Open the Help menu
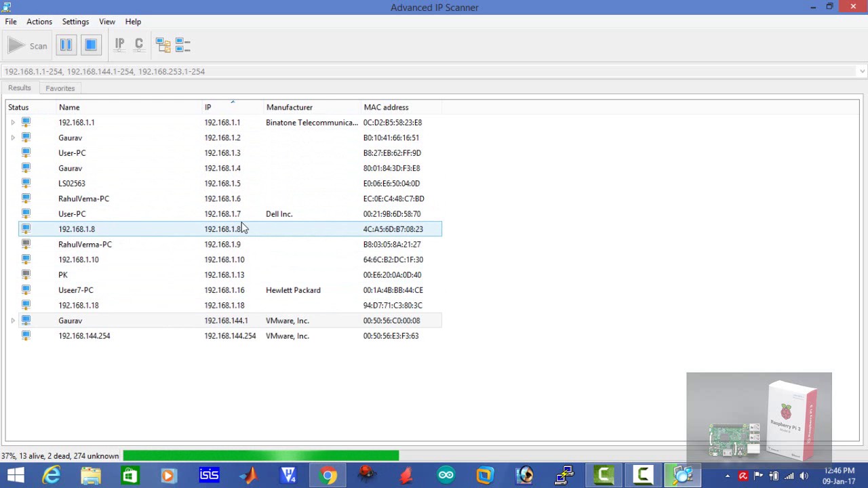The image size is (868, 488). coord(133,22)
